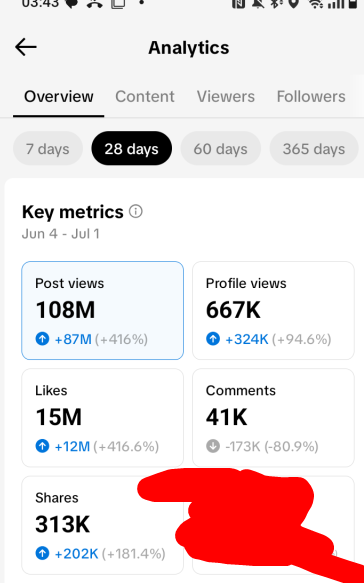Choose the Likes metric card

pyautogui.click(x=103, y=418)
